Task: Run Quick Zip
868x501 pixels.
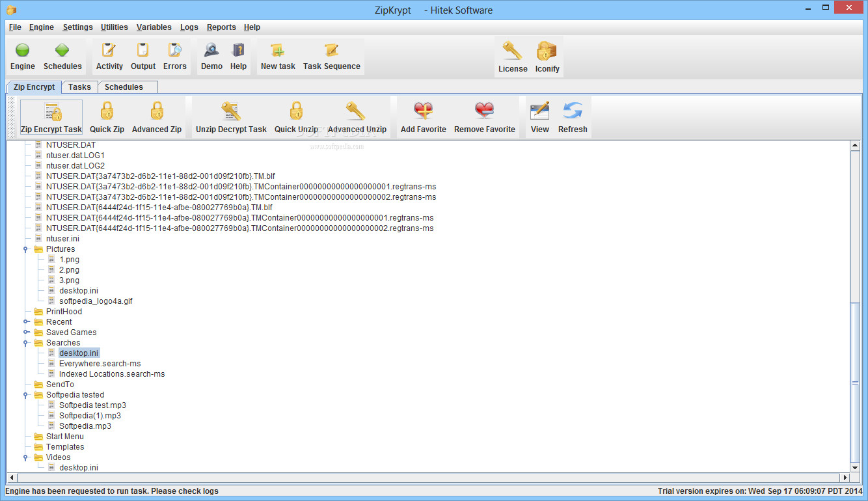Action: [x=107, y=118]
